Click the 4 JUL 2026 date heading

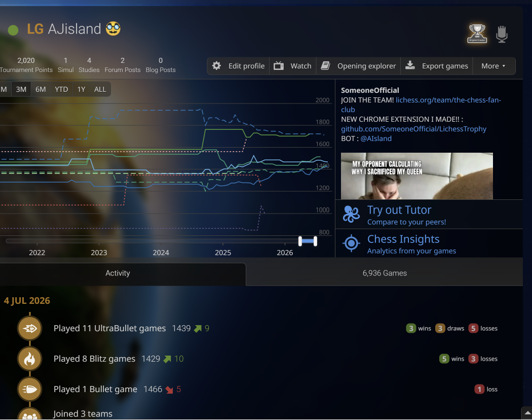(27, 301)
